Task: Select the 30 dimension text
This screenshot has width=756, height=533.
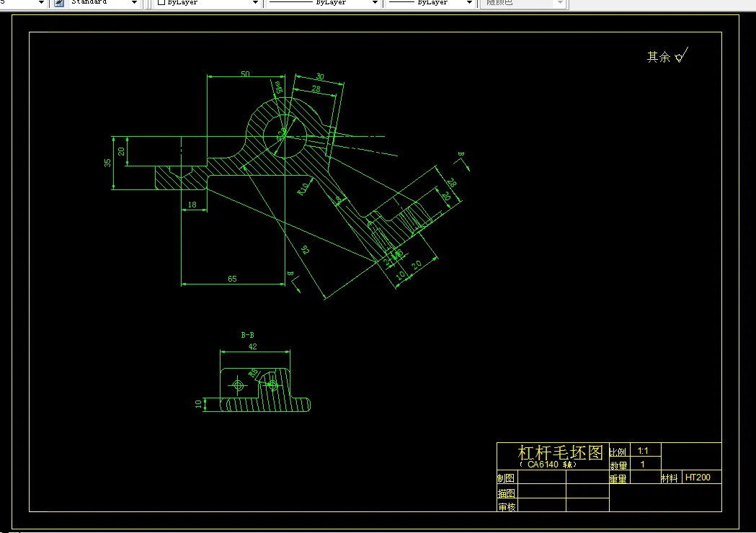Action: [320, 76]
